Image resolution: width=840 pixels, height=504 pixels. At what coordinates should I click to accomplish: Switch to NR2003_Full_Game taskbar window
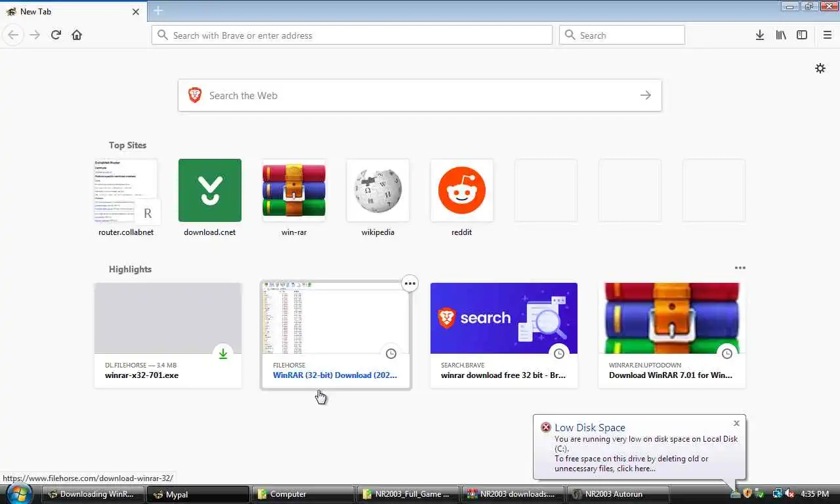click(408, 494)
